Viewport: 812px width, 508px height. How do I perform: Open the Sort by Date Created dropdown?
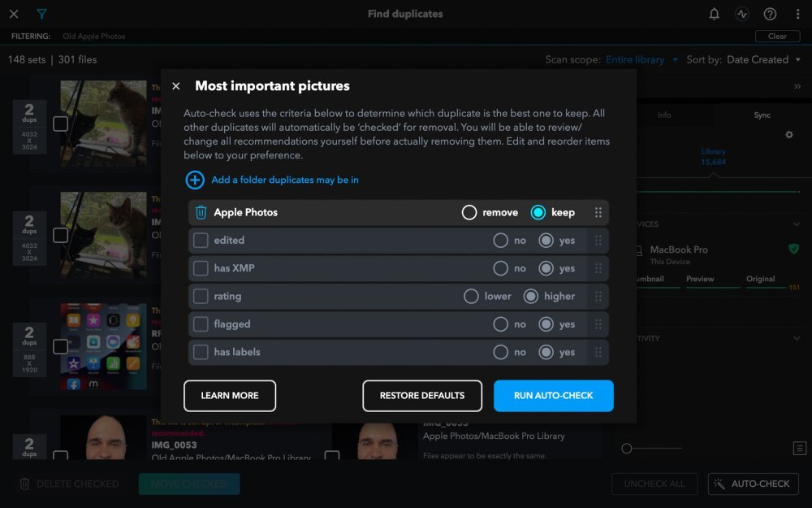(763, 59)
